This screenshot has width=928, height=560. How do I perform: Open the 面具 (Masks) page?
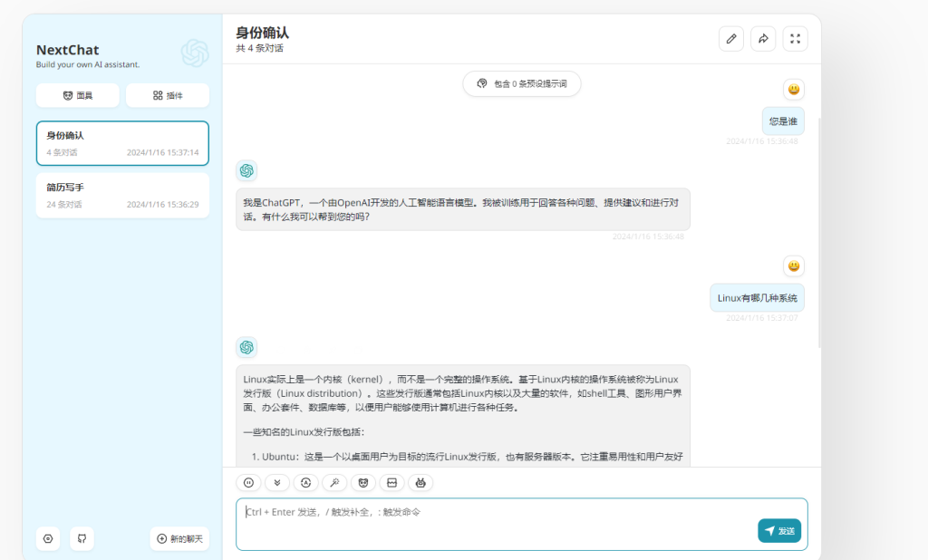(78, 95)
